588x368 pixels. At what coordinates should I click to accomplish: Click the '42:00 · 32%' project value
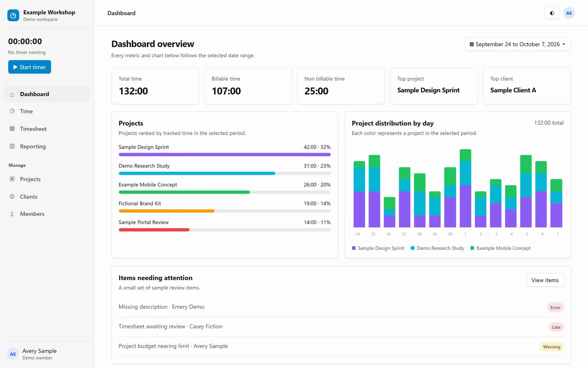tap(317, 147)
